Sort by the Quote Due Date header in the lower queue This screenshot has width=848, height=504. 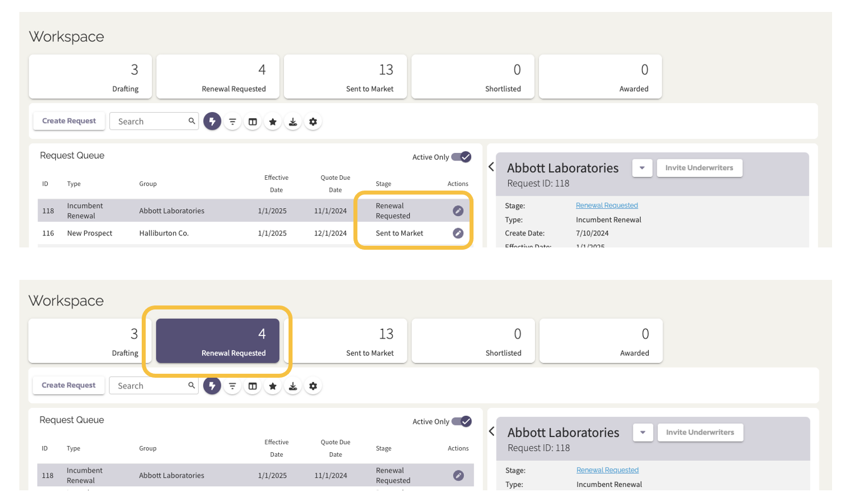[335, 448]
